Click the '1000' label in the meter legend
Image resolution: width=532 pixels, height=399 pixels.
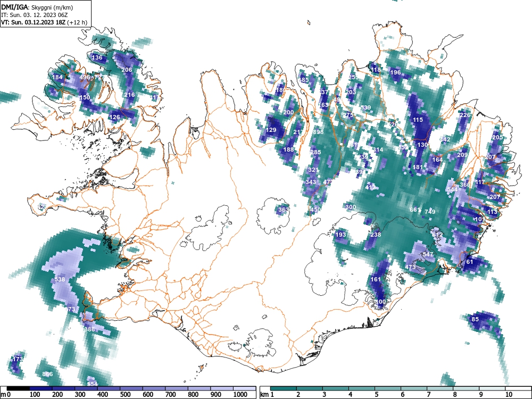(240, 395)
